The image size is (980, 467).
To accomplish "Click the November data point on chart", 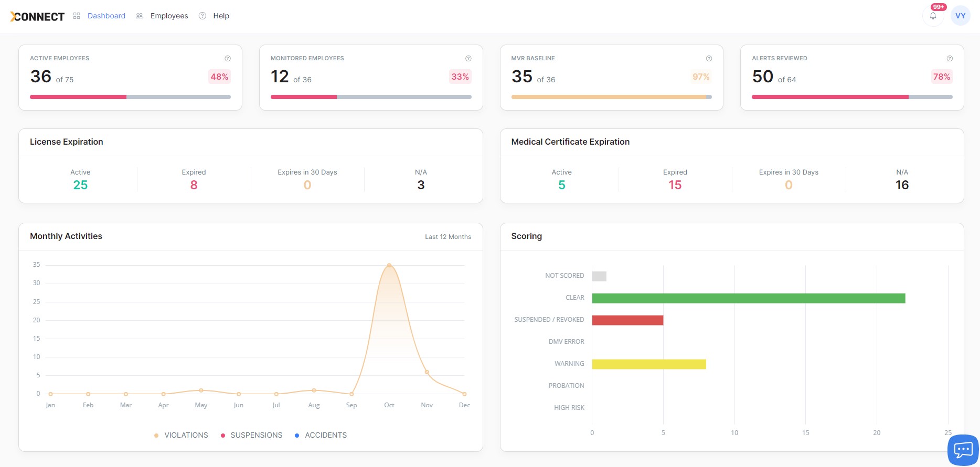I will tap(427, 372).
